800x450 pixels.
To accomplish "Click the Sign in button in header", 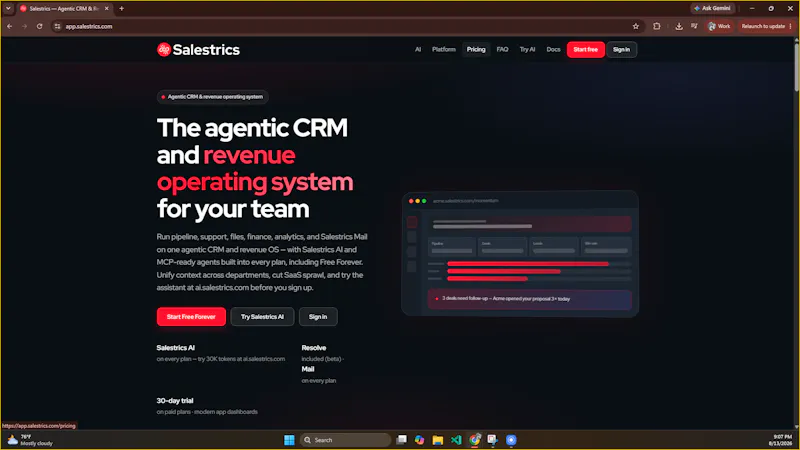I will [621, 49].
